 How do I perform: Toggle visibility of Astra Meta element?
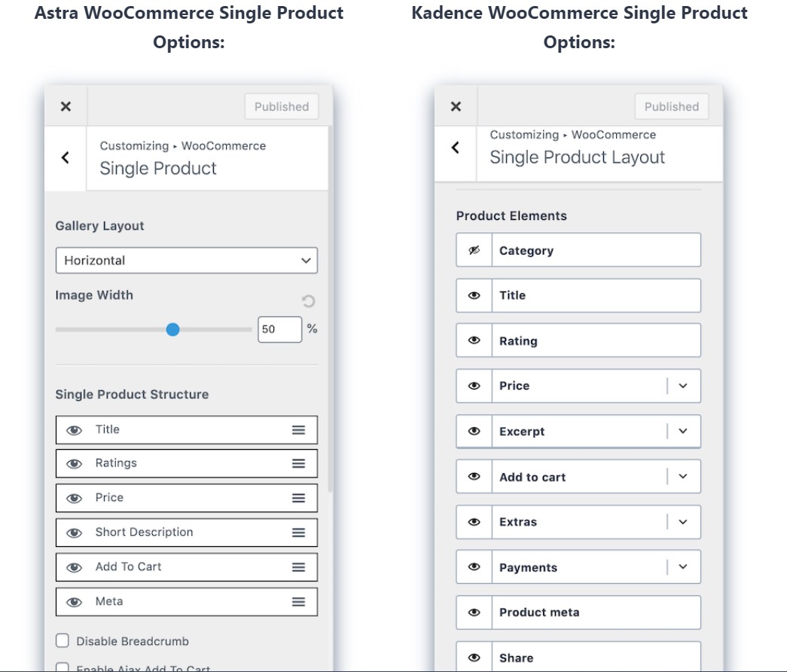(75, 602)
